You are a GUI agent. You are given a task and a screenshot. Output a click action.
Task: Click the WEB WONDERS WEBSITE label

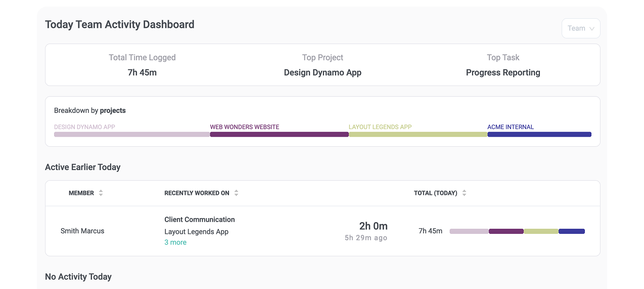coord(245,127)
